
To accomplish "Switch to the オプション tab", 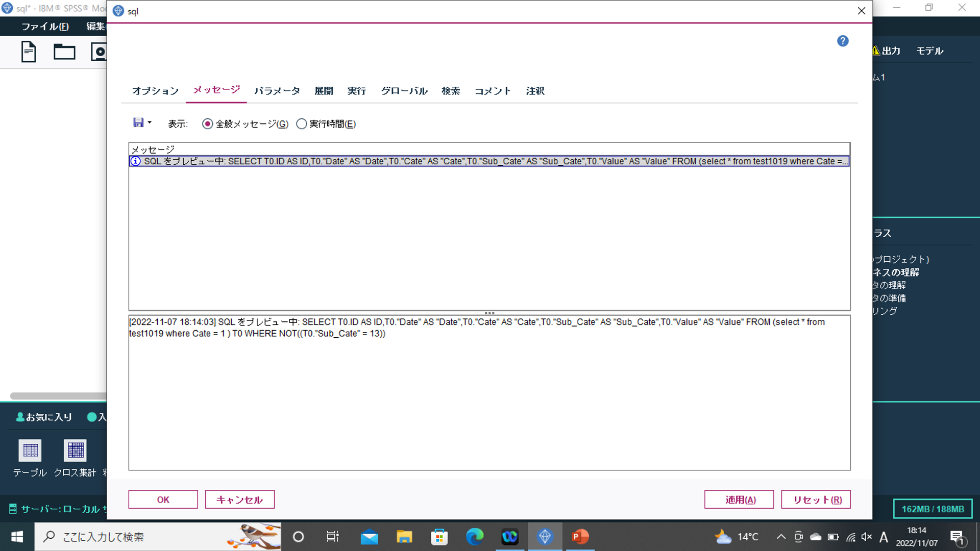I will 155,91.
